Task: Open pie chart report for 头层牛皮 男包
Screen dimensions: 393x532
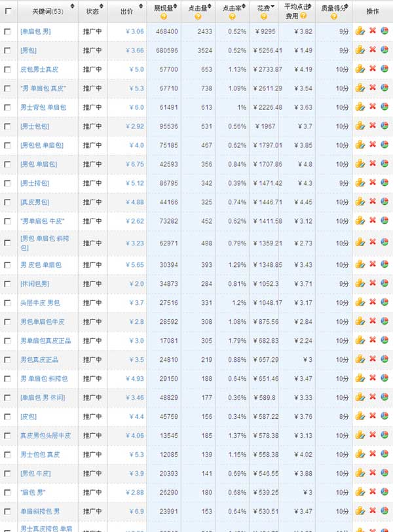Action: (x=384, y=302)
